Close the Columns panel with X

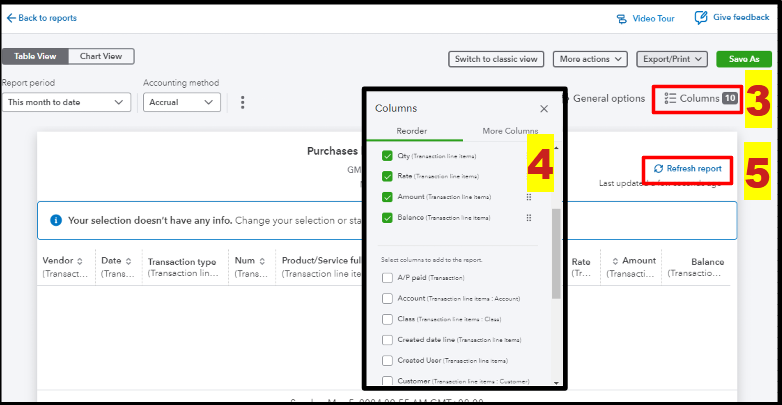544,108
